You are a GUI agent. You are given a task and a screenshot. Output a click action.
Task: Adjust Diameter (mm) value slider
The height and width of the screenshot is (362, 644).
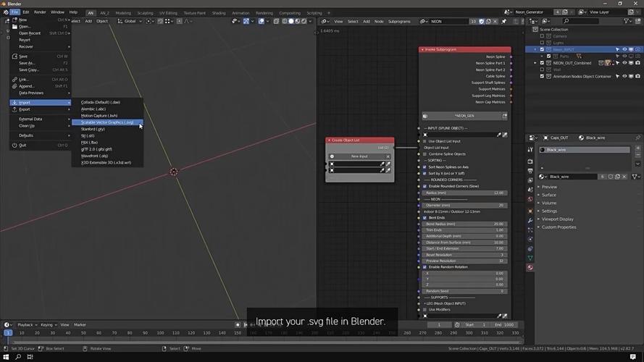(x=464, y=205)
